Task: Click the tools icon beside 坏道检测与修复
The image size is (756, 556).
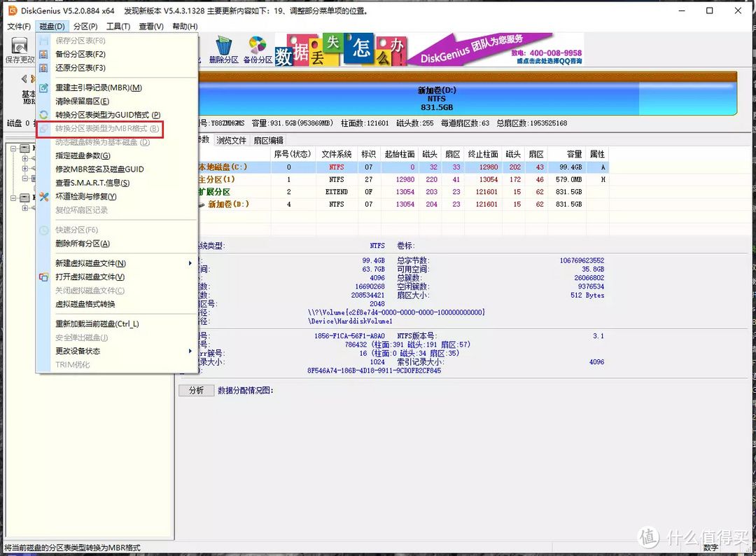Action: coord(43,196)
